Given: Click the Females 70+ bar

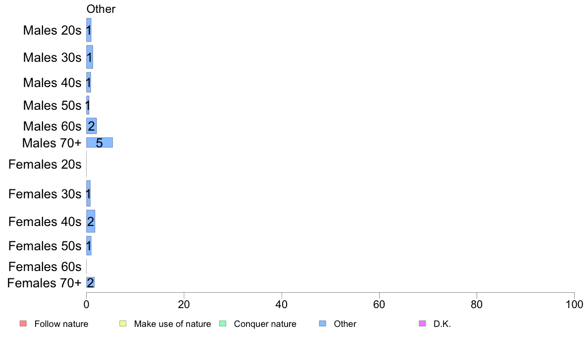Looking at the screenshot, I should [91, 283].
